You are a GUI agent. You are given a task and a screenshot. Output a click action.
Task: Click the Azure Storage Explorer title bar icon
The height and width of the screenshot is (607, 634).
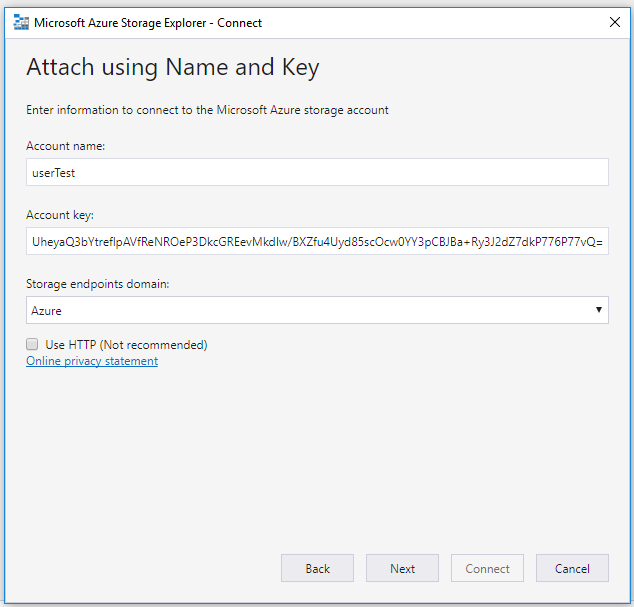pyautogui.click(x=21, y=22)
